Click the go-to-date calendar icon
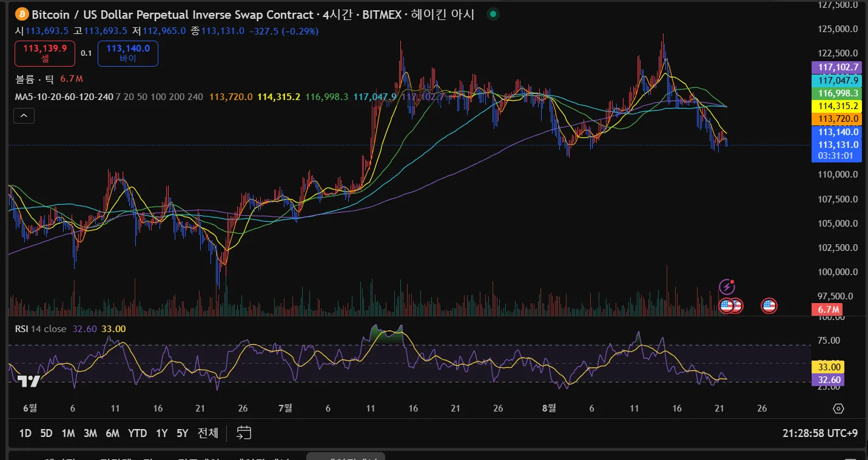The image size is (868, 460). 244,433
